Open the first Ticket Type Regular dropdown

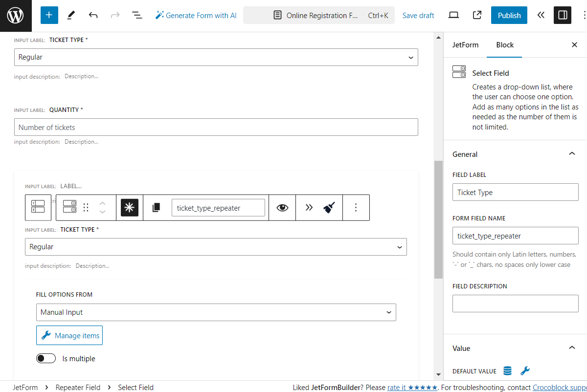pyautogui.click(x=216, y=57)
